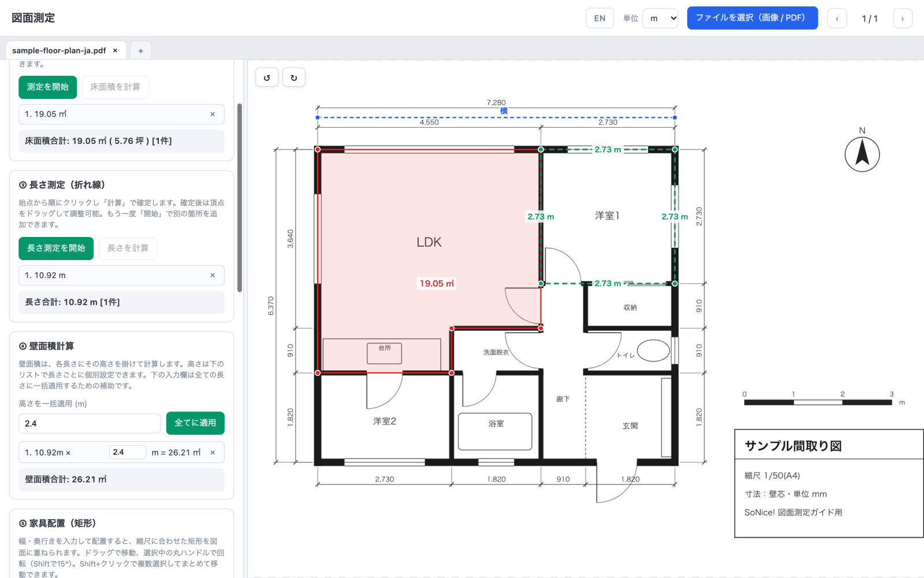Click the ④ 壁面積計算 heading
Viewport: 924px width, 578px height.
pyautogui.click(x=46, y=346)
